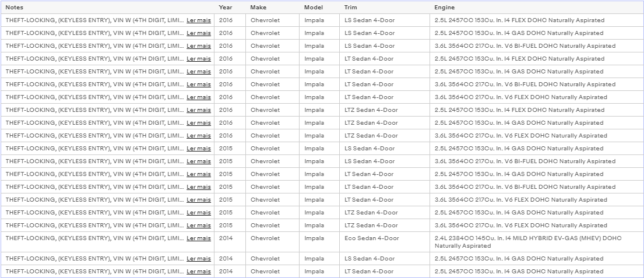644x278 pixels.
Task: Select the Notes column header
Action: click(15, 8)
